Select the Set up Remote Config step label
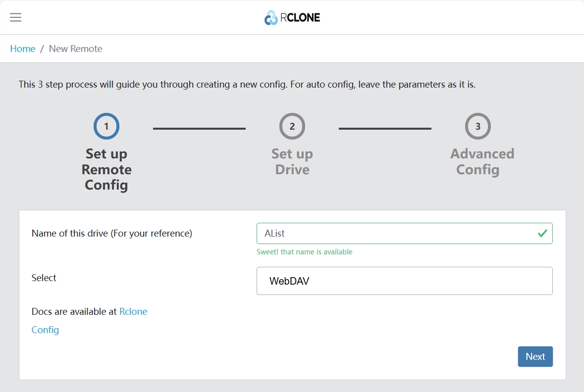Image resolution: width=584 pixels, height=392 pixels. click(106, 169)
